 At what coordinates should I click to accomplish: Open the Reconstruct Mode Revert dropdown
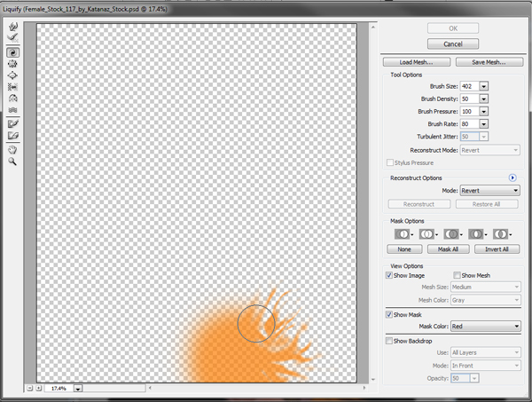click(x=490, y=150)
